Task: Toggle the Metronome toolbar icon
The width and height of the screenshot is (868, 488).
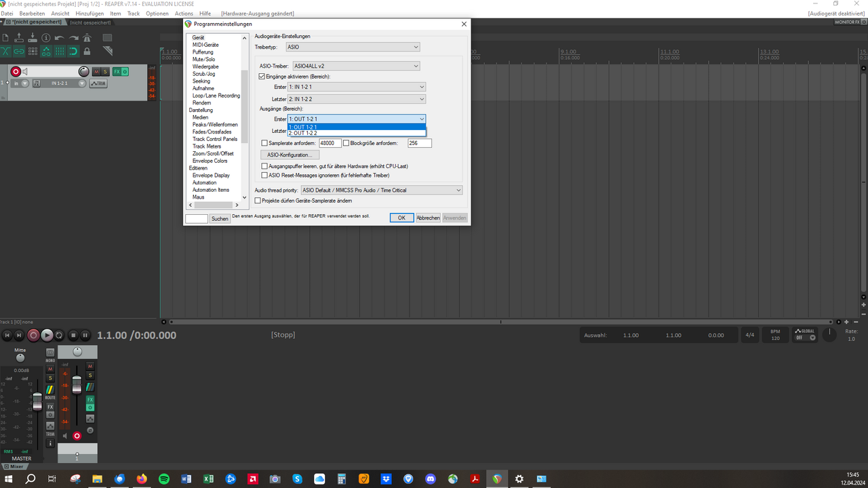Action: click(87, 38)
